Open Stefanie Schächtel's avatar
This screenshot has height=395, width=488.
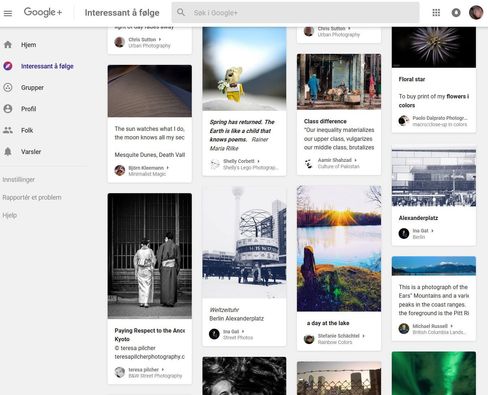point(309,339)
